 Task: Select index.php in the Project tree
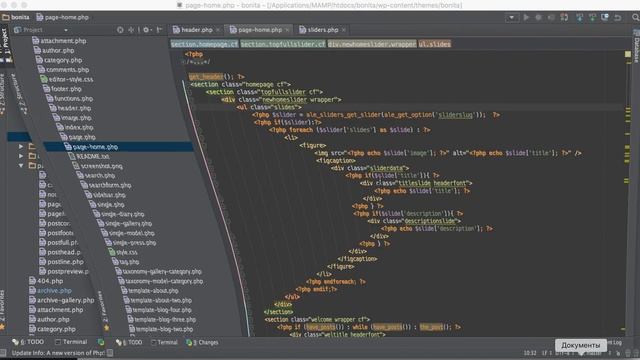(75, 127)
